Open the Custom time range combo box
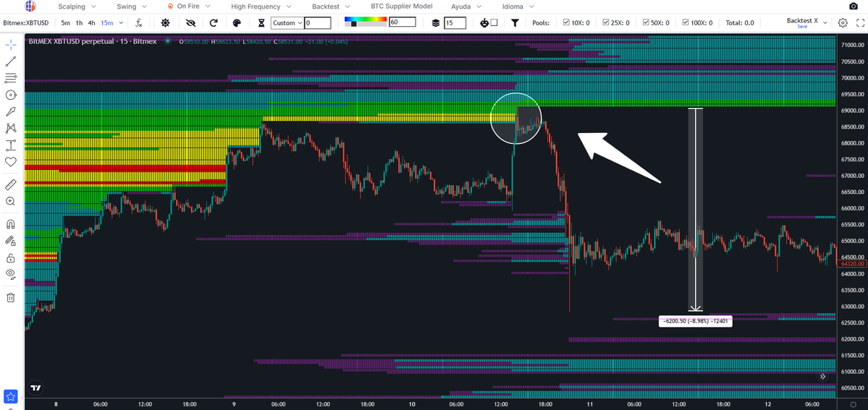The image size is (868, 410). [x=287, y=23]
